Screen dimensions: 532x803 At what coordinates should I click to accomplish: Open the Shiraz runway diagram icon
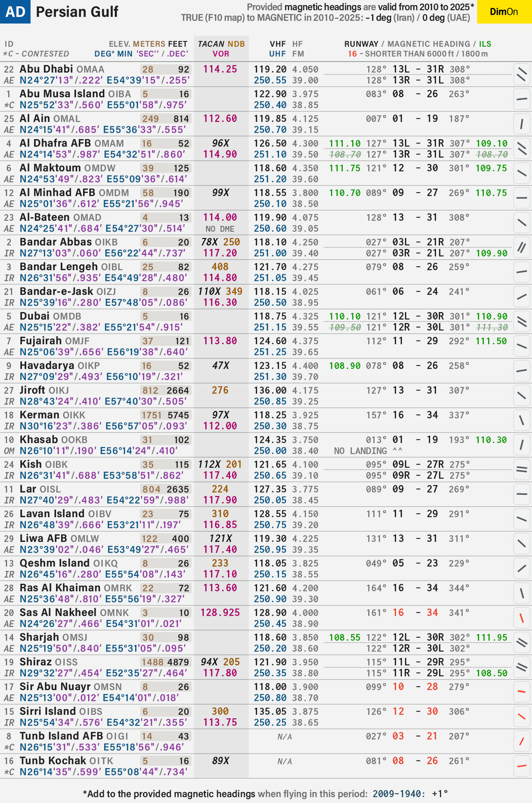tap(522, 667)
